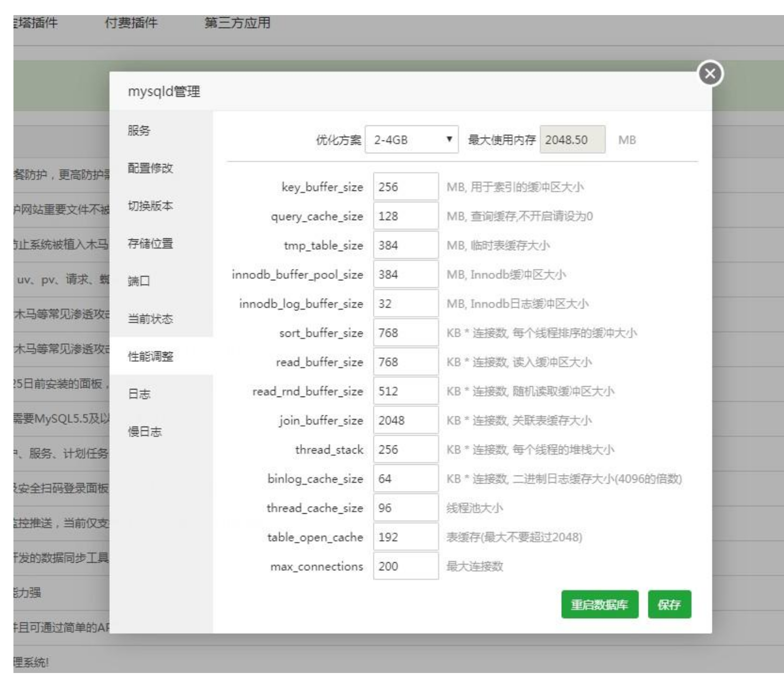This screenshot has width=784, height=680.
Task: Select the max_connections input field
Action: coord(405,566)
